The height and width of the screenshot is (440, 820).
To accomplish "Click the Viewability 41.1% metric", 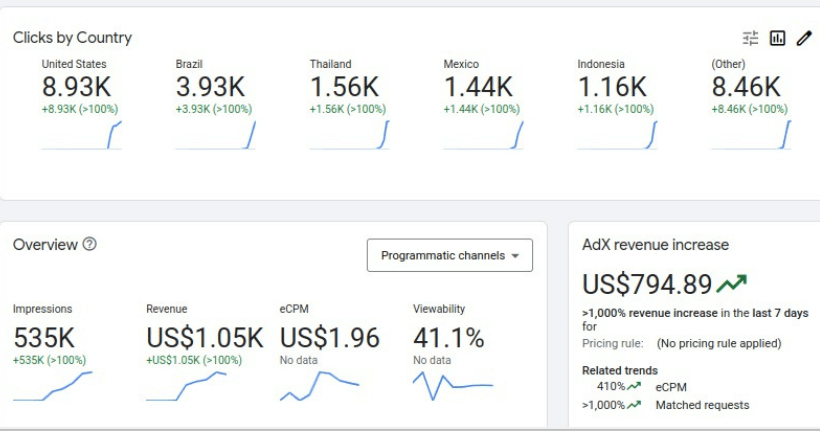I will click(448, 338).
